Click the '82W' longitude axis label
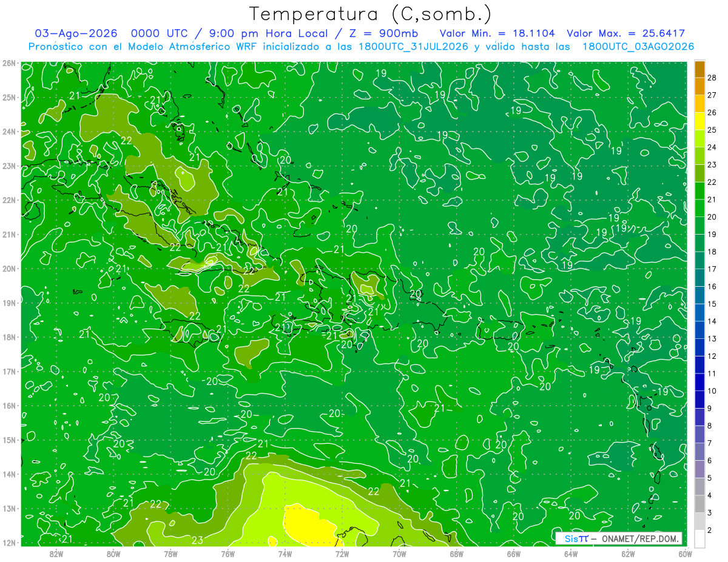728x562 pixels. (x=56, y=554)
